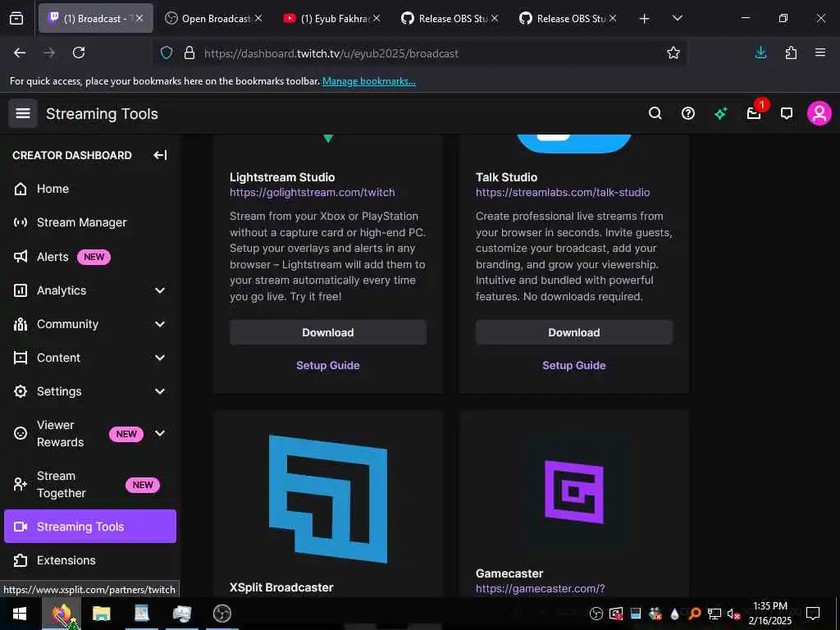840x630 pixels.
Task: Open the help question mark icon
Action: (688, 113)
